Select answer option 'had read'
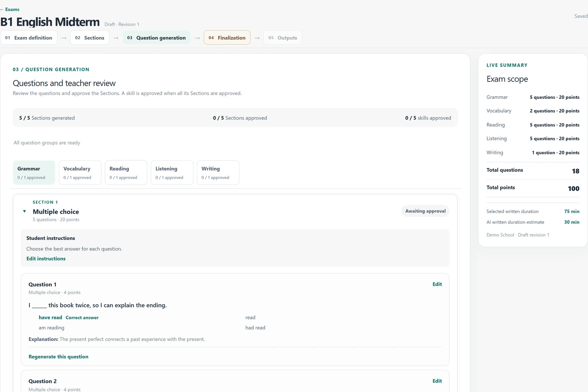Image resolution: width=588 pixels, height=392 pixels. (x=255, y=328)
